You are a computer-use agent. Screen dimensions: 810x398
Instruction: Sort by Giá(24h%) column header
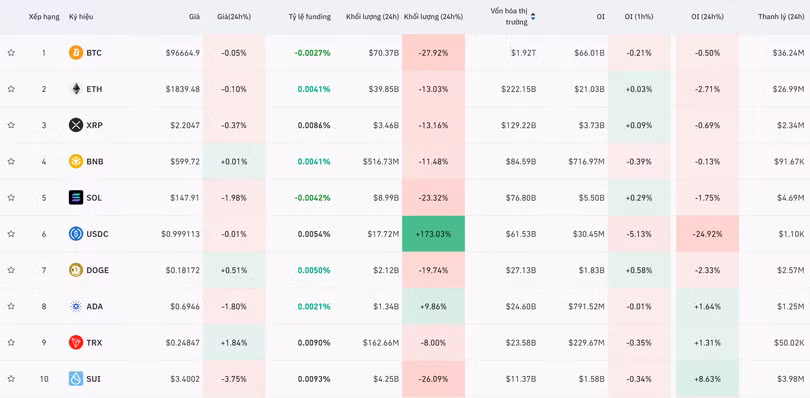tap(234, 17)
